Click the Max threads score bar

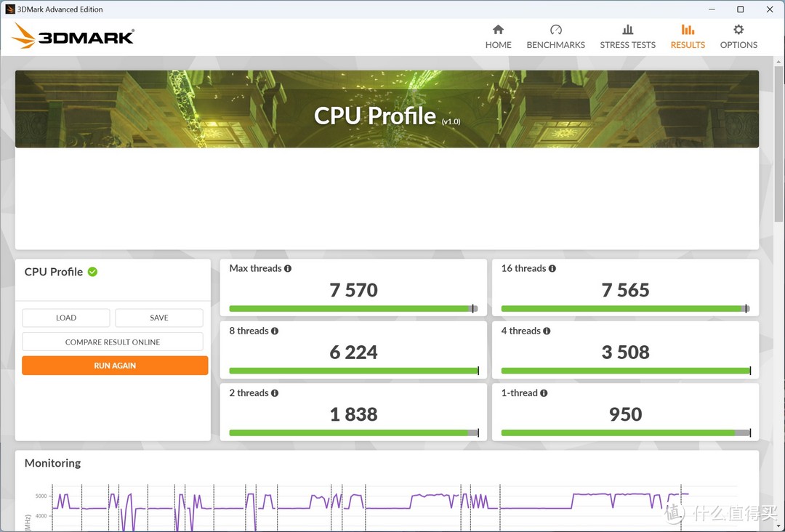point(353,309)
